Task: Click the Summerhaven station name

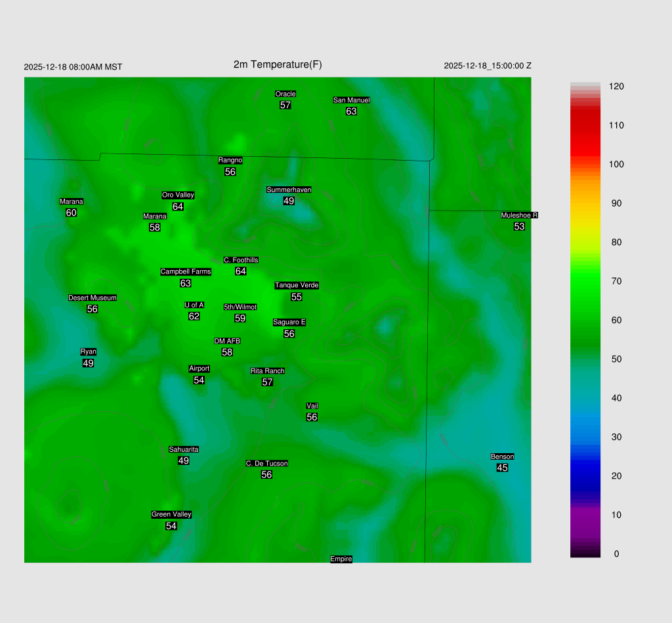Action: (289, 190)
